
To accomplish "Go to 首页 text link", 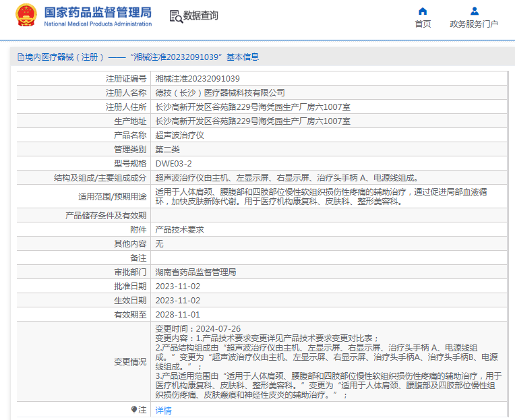I will pyautogui.click(x=423, y=24).
